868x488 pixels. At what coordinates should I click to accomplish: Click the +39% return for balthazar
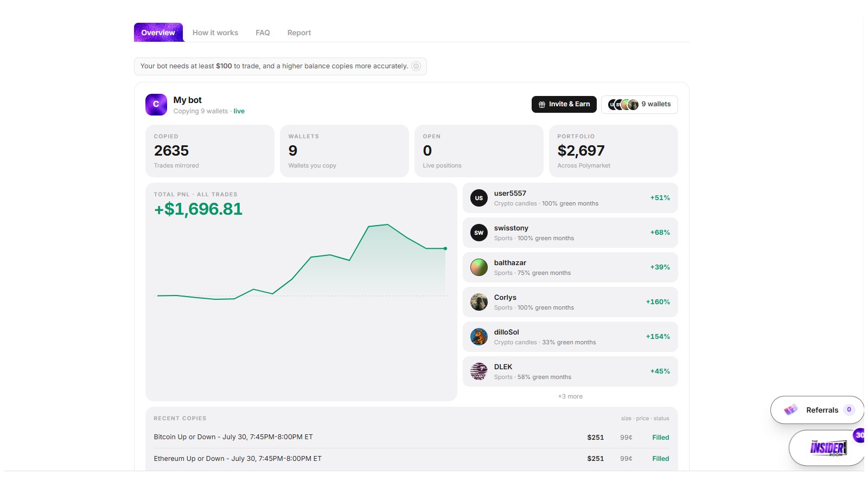click(x=660, y=267)
